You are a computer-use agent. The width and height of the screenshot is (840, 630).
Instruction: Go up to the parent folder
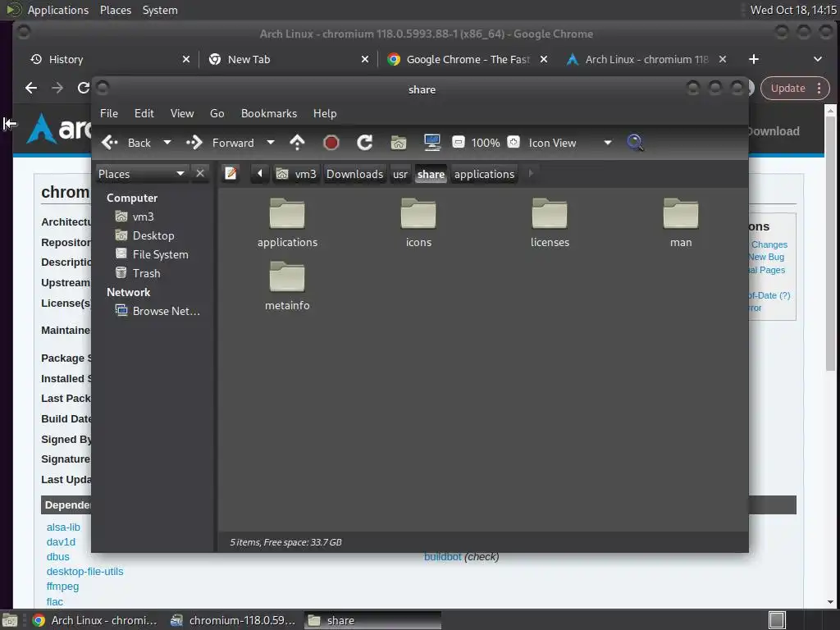[297, 143]
